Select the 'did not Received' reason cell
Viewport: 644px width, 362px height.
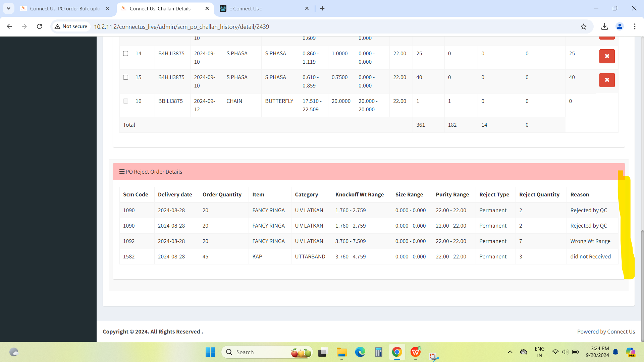coord(590,256)
